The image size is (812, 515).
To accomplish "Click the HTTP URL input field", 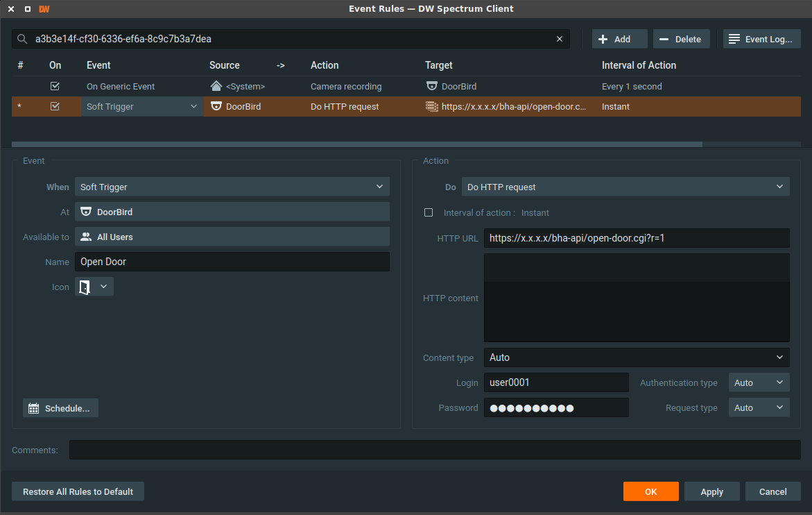I will point(637,238).
